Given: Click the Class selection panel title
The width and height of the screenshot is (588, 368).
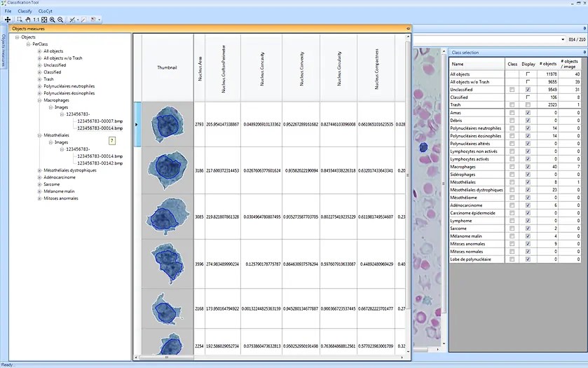Looking at the screenshot, I should coord(465,53).
